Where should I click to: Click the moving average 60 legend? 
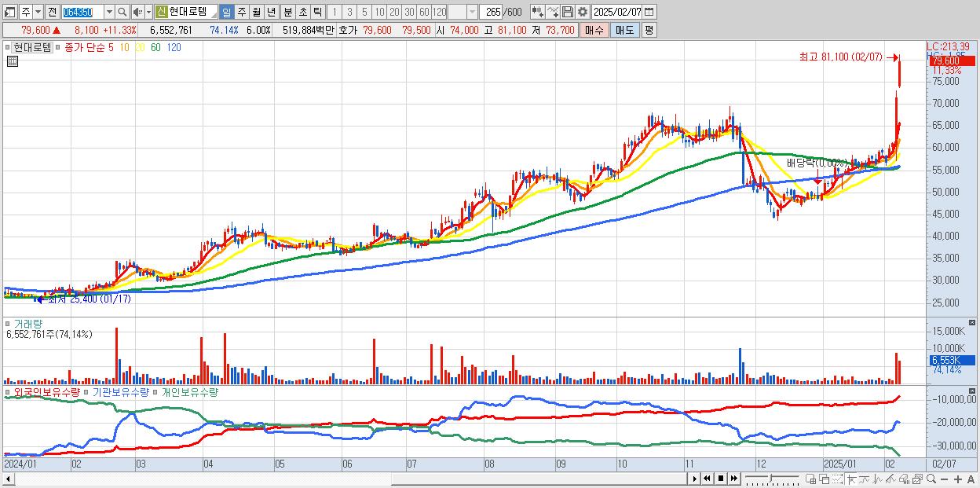click(155, 47)
